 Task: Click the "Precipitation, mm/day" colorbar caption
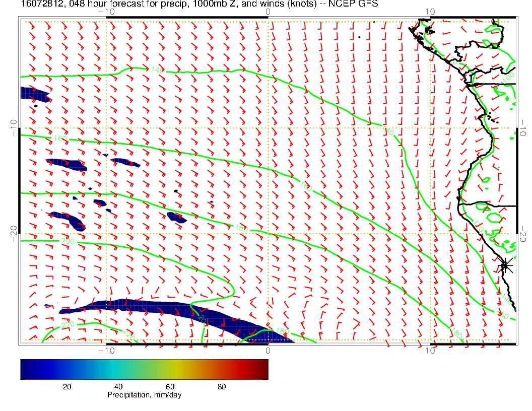click(x=144, y=395)
